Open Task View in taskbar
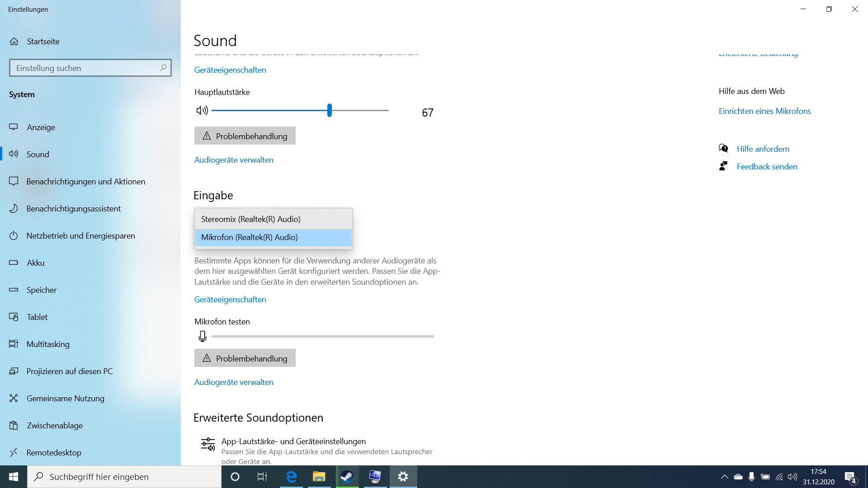 coord(262,477)
